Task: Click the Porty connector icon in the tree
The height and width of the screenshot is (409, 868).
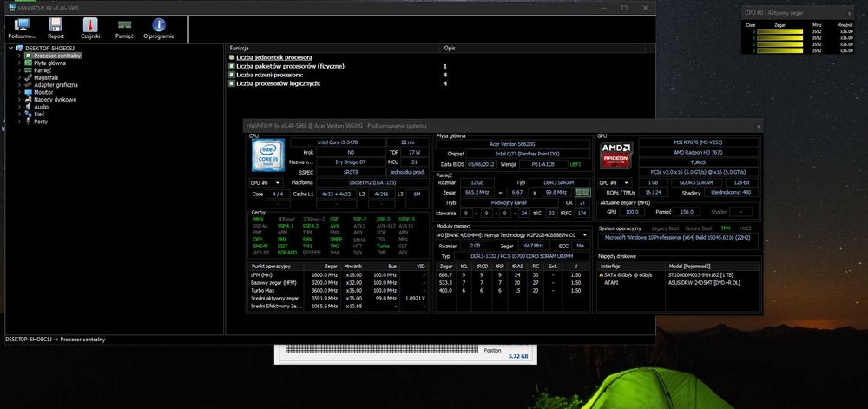Action: point(29,122)
